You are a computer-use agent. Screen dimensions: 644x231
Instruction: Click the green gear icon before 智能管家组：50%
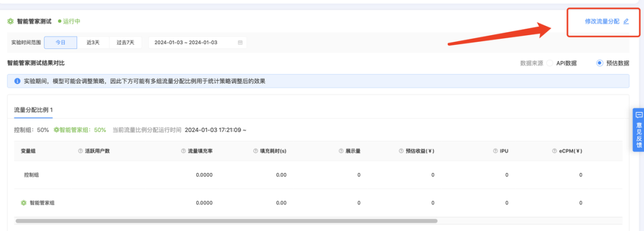click(x=56, y=130)
